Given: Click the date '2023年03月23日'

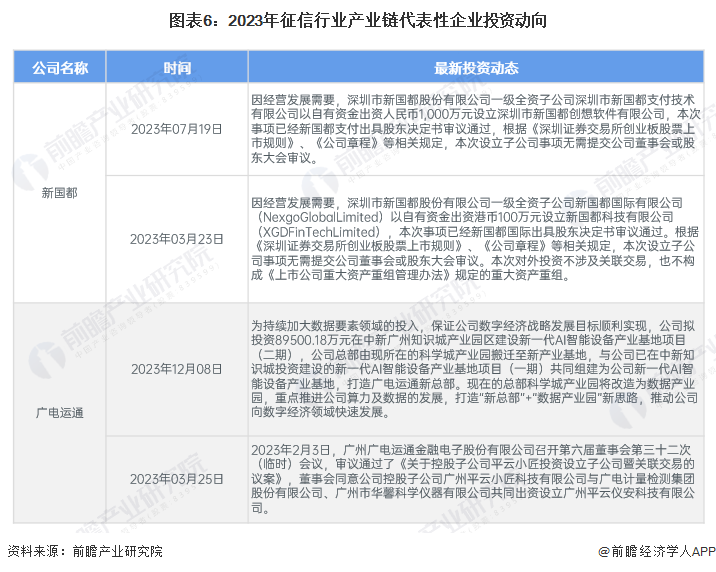Looking at the screenshot, I should pos(177,239).
